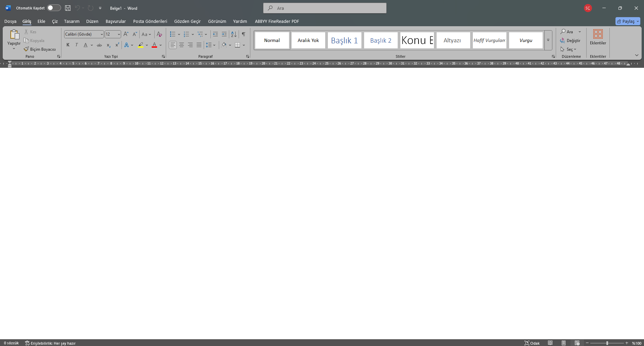Clear all formatting with the eraser icon
644x346 pixels.
pos(159,34)
